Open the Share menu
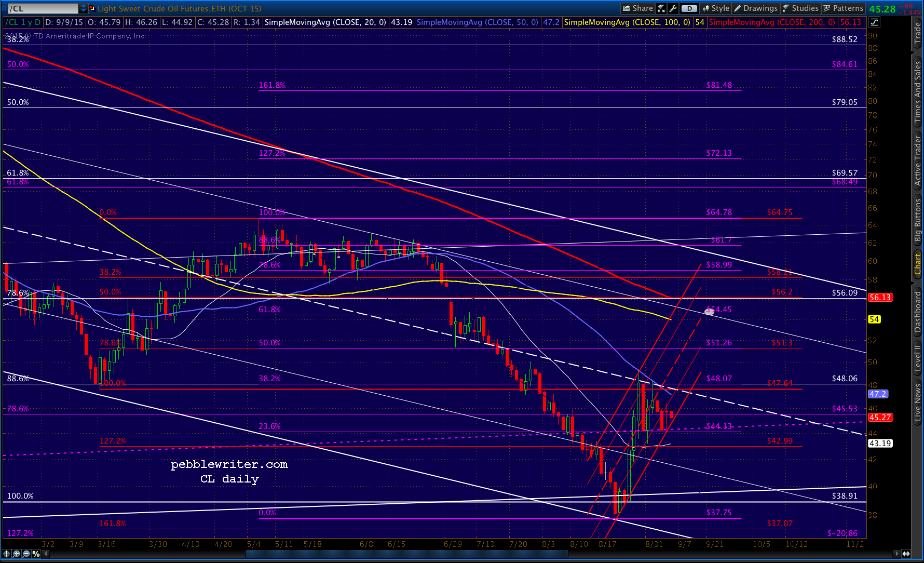This screenshot has height=563, width=924. tap(637, 8)
